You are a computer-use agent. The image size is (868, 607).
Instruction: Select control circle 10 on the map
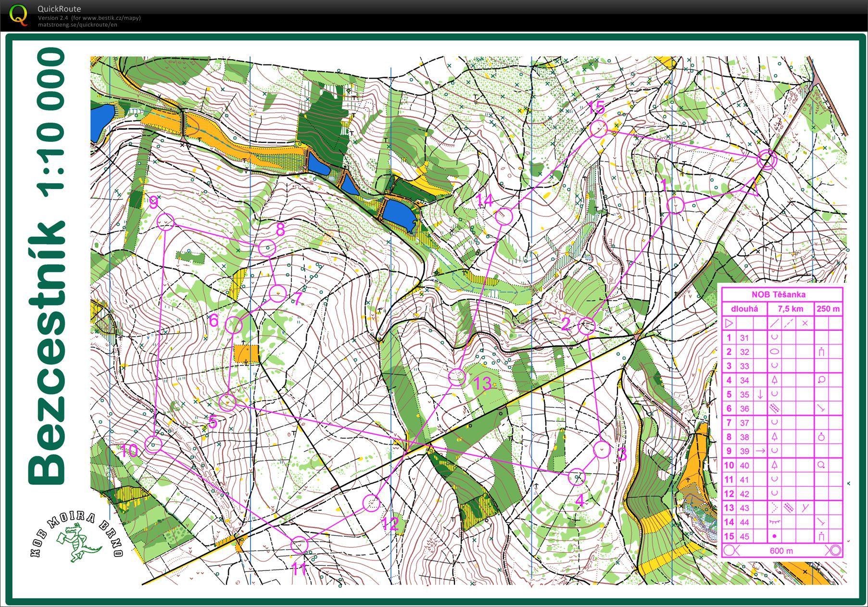click(x=153, y=445)
